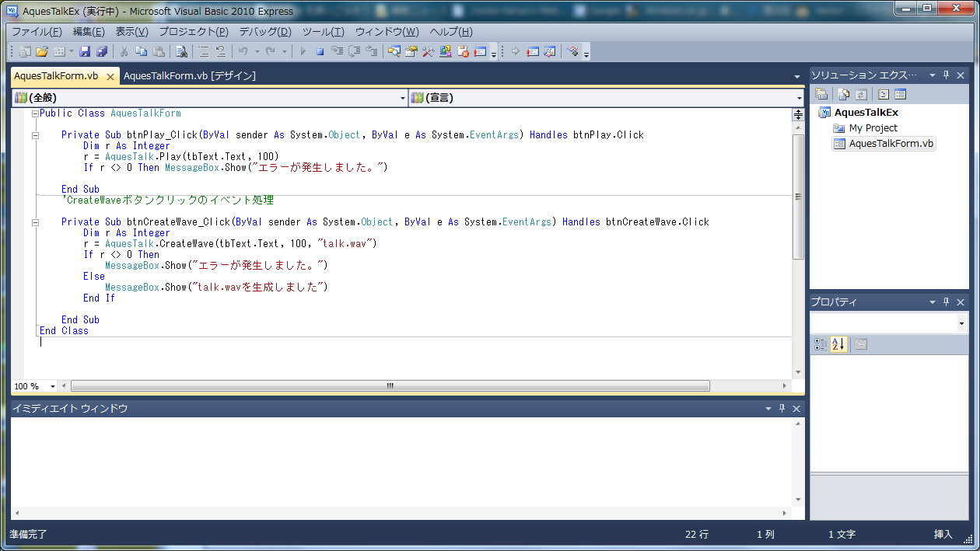
Task: Click inside the Immediate window text area
Action: pyautogui.click(x=401, y=462)
